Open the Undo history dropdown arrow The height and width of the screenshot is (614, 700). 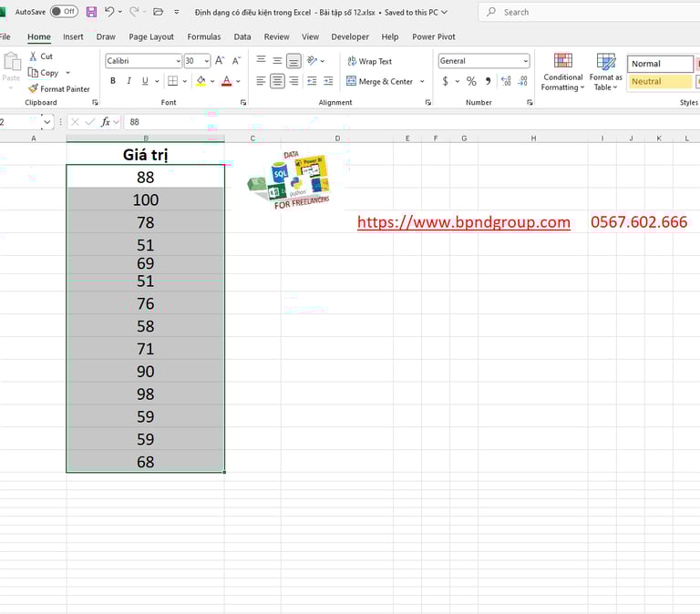click(120, 12)
